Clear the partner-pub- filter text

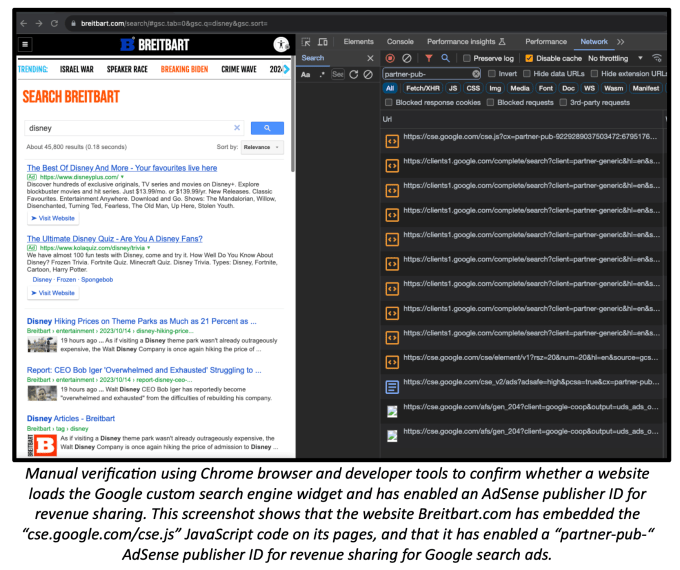click(476, 74)
